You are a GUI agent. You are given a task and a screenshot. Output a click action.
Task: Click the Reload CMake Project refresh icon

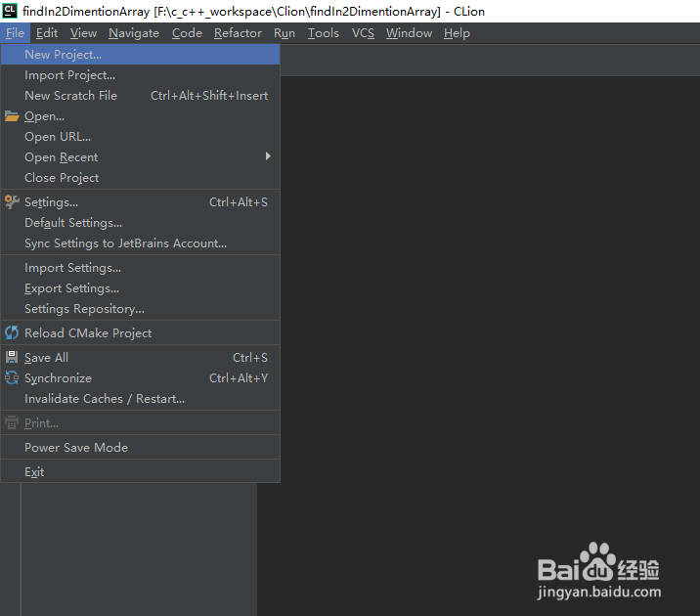pyautogui.click(x=12, y=333)
